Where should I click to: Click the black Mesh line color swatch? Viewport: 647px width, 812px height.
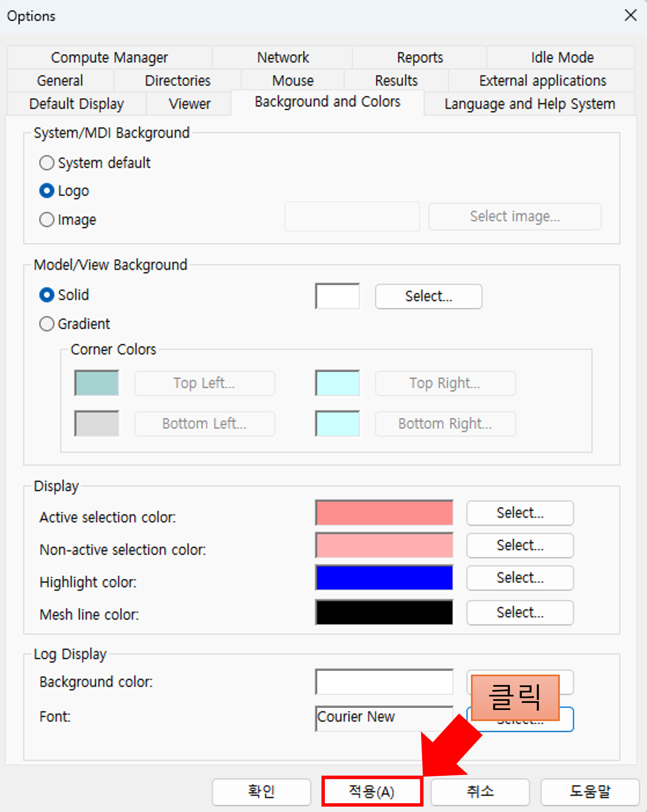[384, 612]
